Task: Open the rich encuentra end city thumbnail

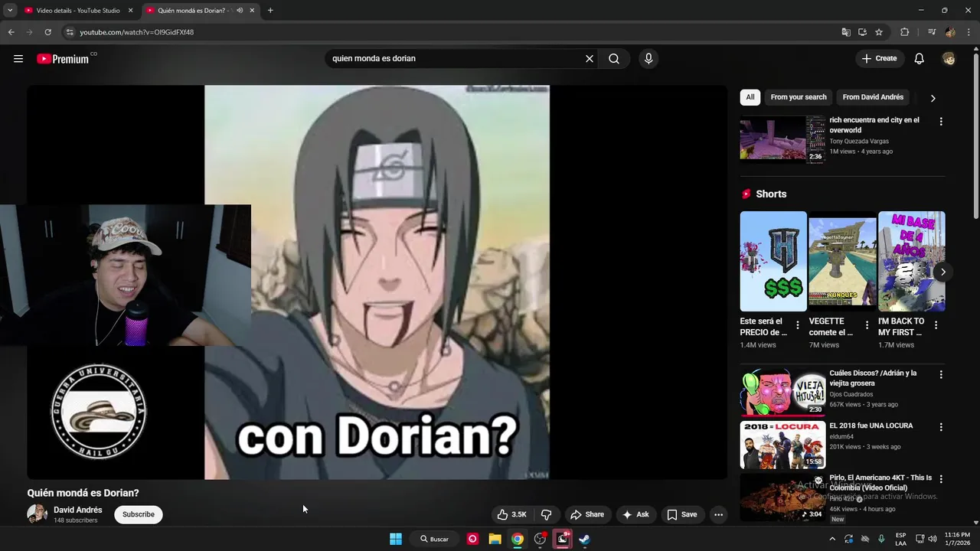Action: point(782,139)
